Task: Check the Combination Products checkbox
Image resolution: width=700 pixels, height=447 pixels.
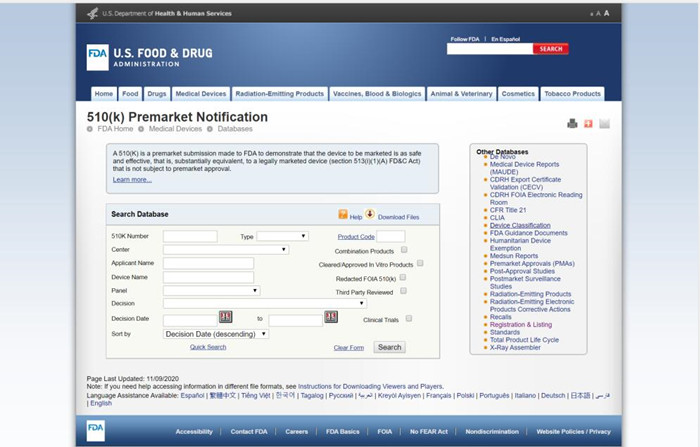Action: coord(404,249)
